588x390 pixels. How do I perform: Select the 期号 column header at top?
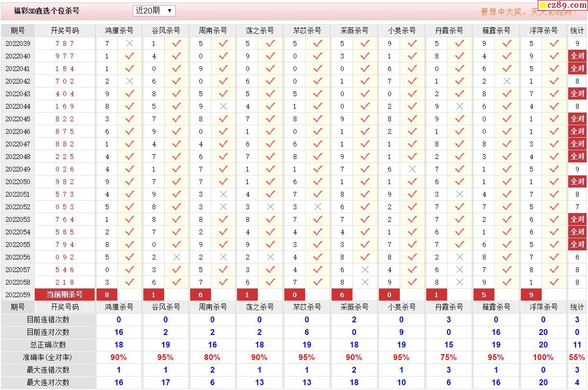[18, 30]
